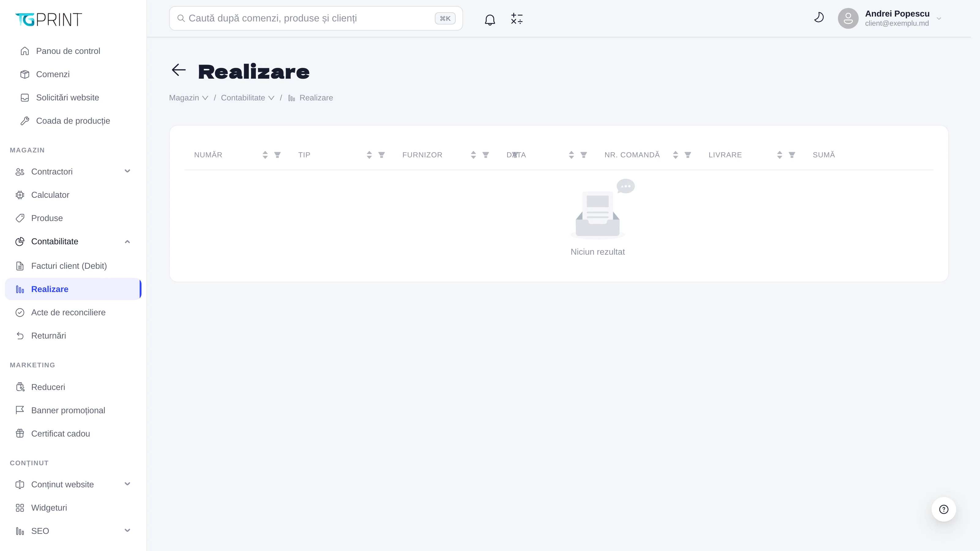Sort by the Livrare column
The width and height of the screenshot is (980, 551).
(x=779, y=155)
